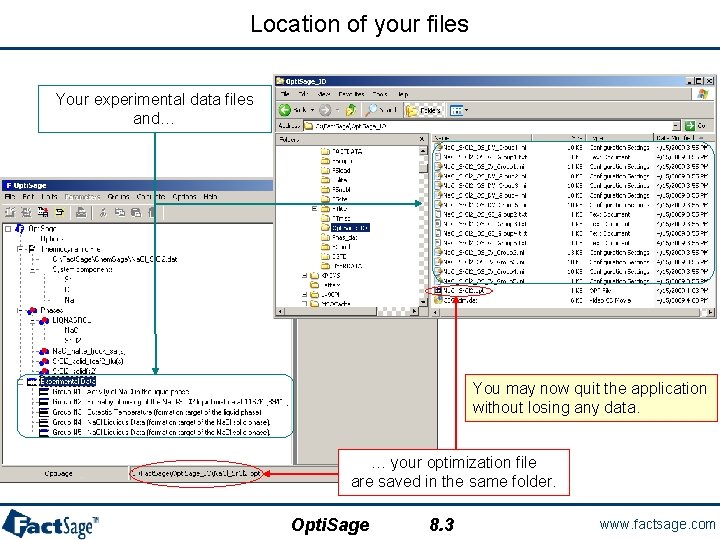Click the folder tree scroll-down arrow
This screenshot has width=720, height=540.
click(423, 302)
